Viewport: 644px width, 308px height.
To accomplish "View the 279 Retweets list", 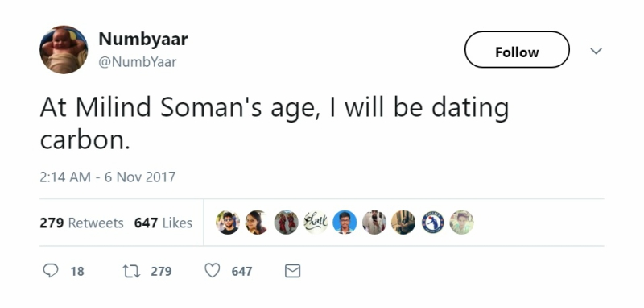I will point(81,223).
